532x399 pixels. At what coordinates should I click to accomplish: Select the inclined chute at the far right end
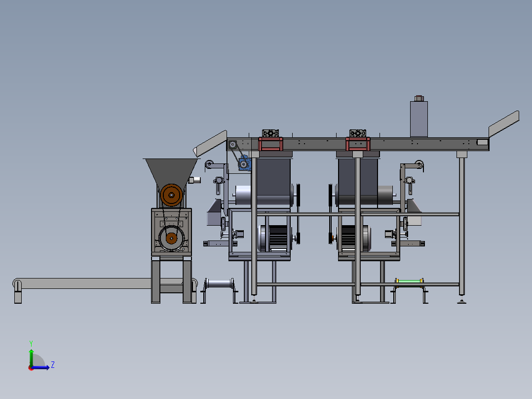pyautogui.click(x=504, y=123)
